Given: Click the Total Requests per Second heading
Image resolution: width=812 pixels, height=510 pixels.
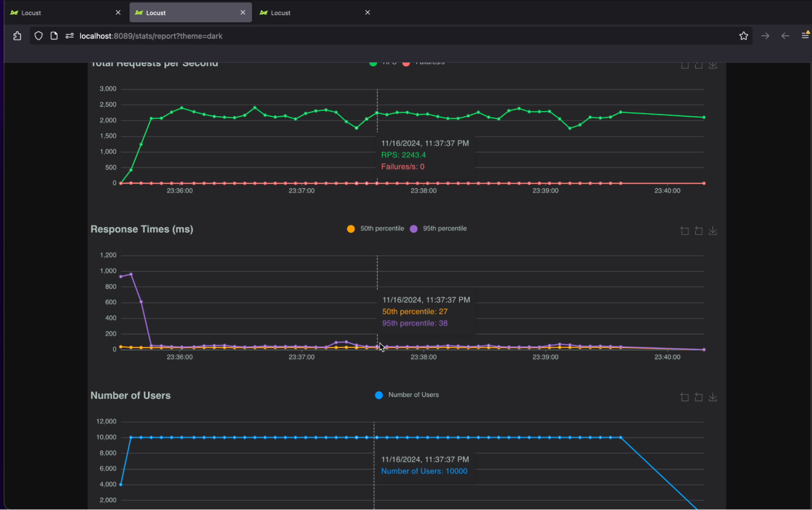Looking at the screenshot, I should coord(154,64).
